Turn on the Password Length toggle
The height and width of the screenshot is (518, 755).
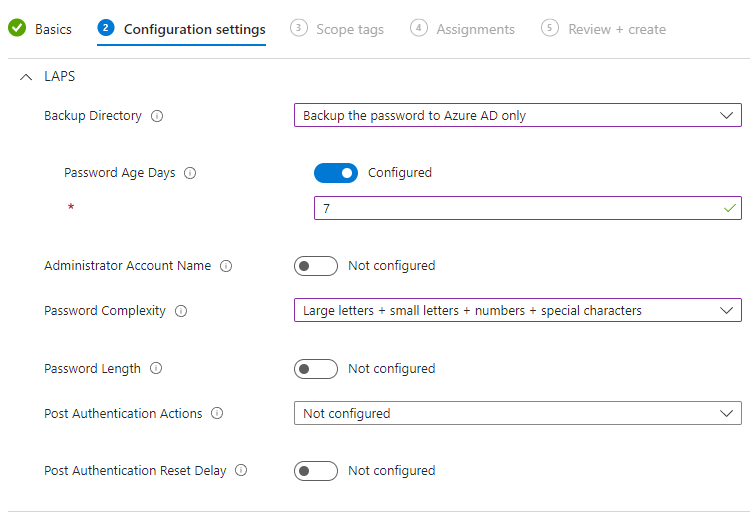[316, 369]
